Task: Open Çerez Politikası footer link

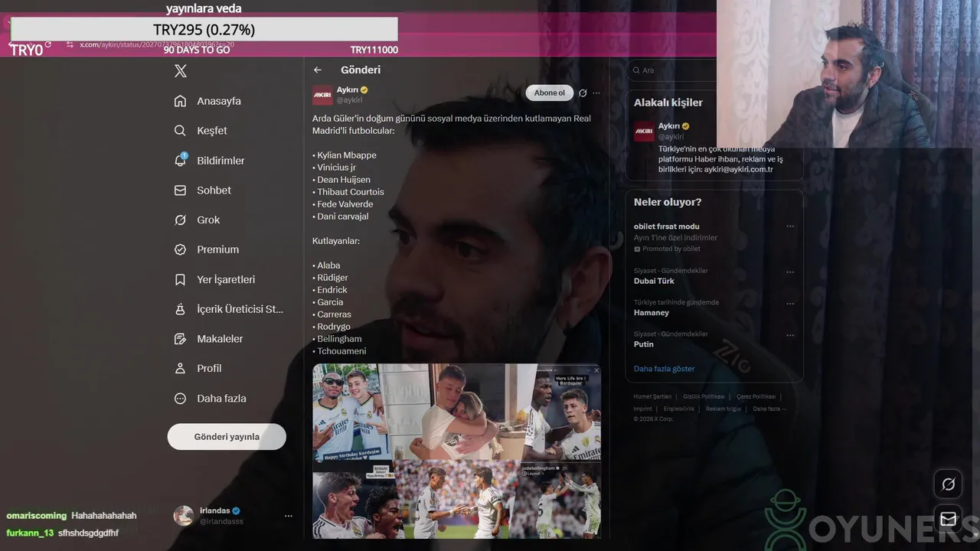Action: (756, 396)
